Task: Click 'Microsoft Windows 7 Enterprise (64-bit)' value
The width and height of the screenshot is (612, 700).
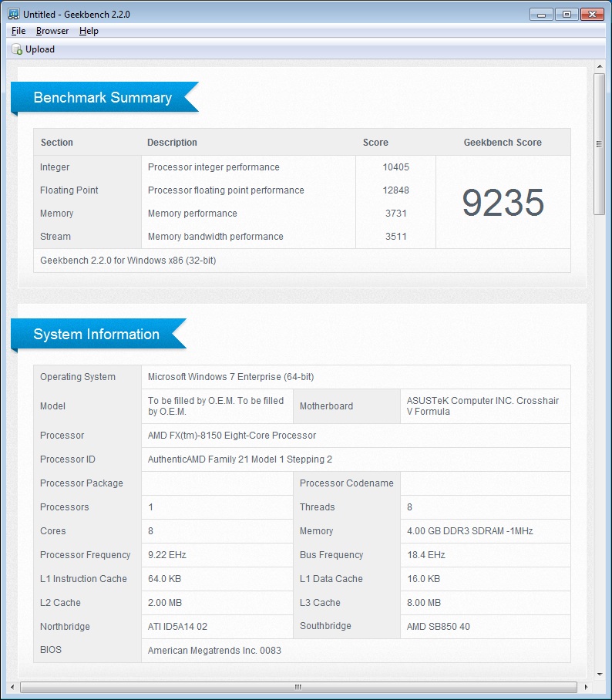Action: pyautogui.click(x=230, y=377)
